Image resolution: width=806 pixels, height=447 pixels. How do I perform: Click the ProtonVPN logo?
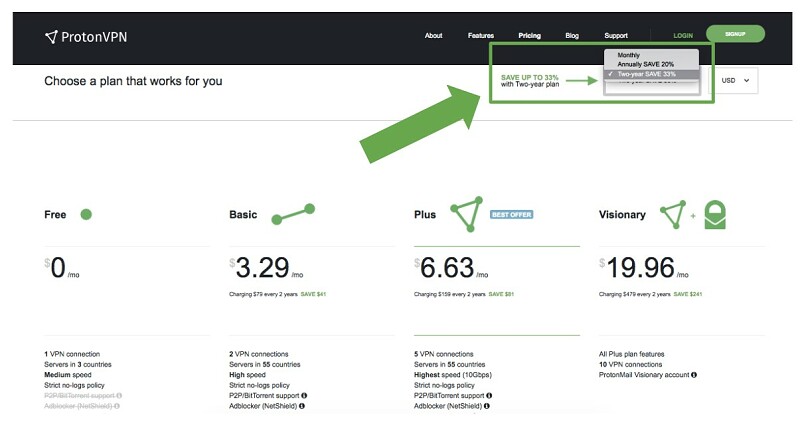[x=86, y=37]
